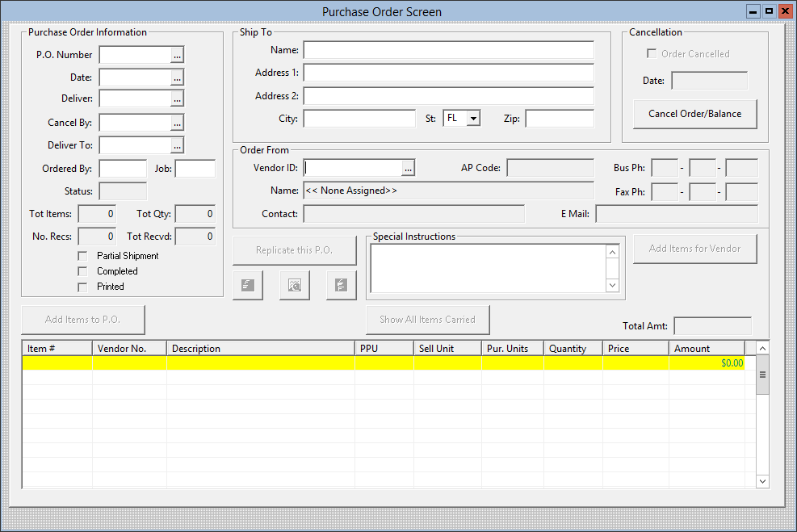Image resolution: width=797 pixels, height=532 pixels.
Task: Click the E Mail field
Action: point(677,214)
